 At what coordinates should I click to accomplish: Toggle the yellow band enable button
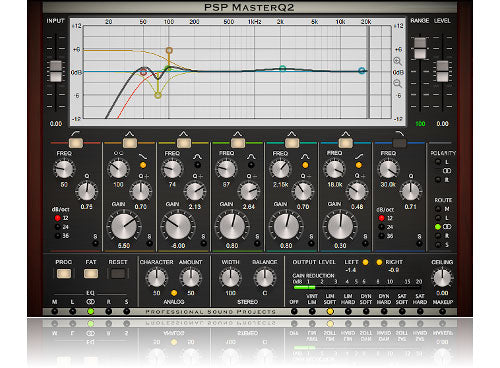click(184, 143)
